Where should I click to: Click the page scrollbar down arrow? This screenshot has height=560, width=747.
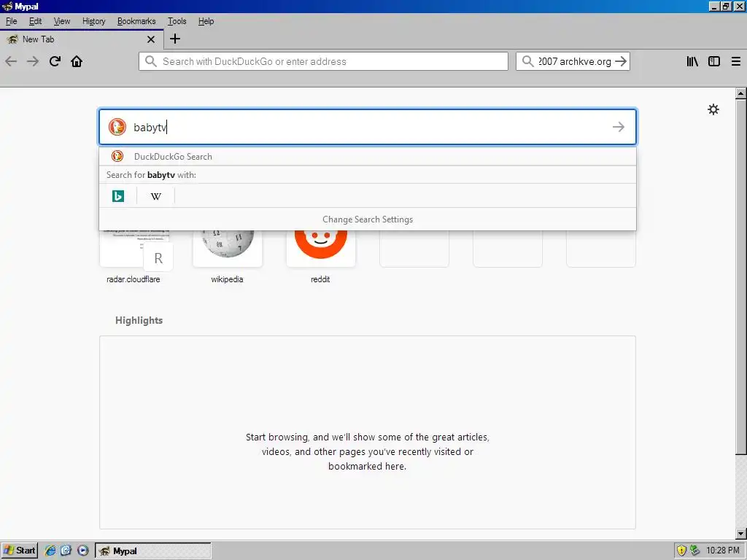(741, 534)
